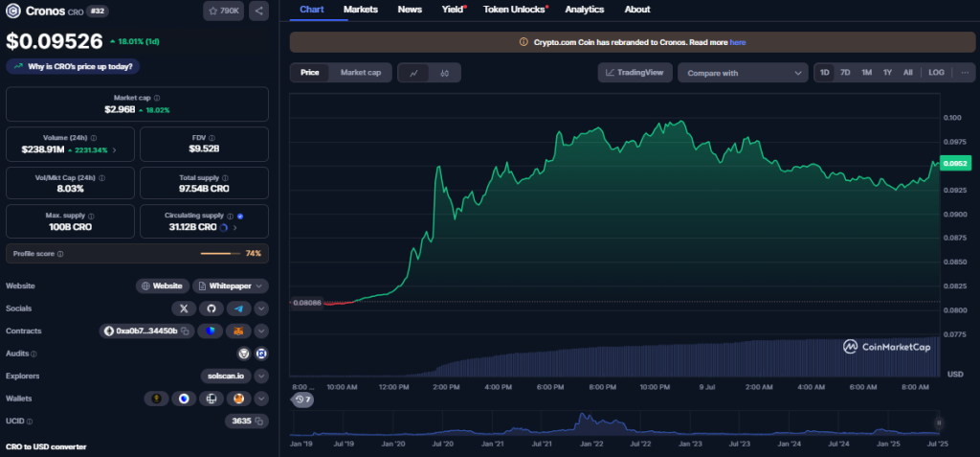Screen dimensions: 980x457
Task: Click the MetaMask fox icon in Contracts
Action: click(236, 331)
